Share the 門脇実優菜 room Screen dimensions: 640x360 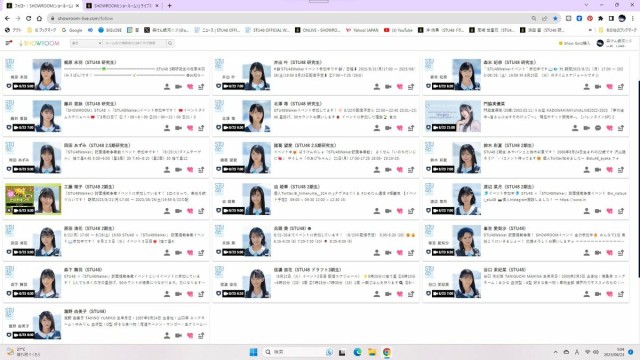tap(621, 128)
